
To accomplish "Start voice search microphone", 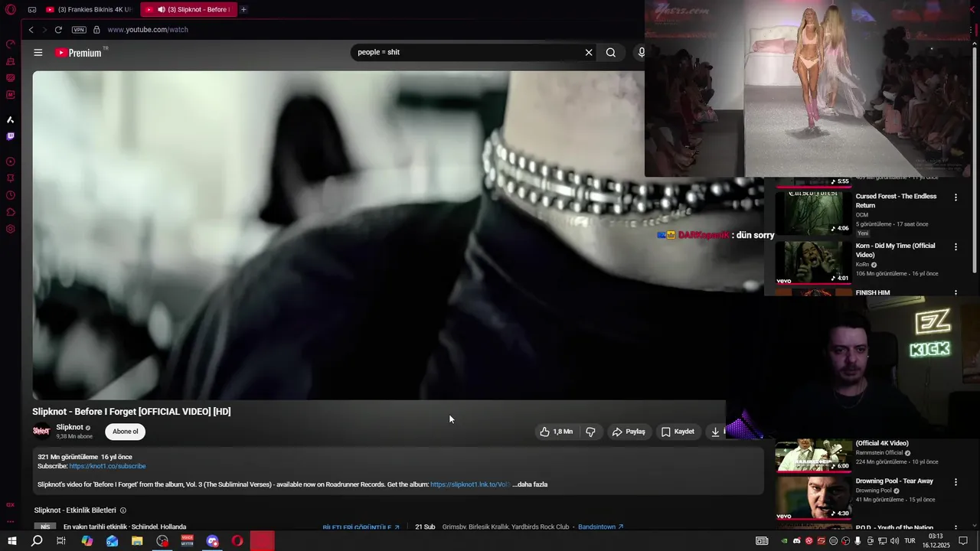I will coord(641,52).
